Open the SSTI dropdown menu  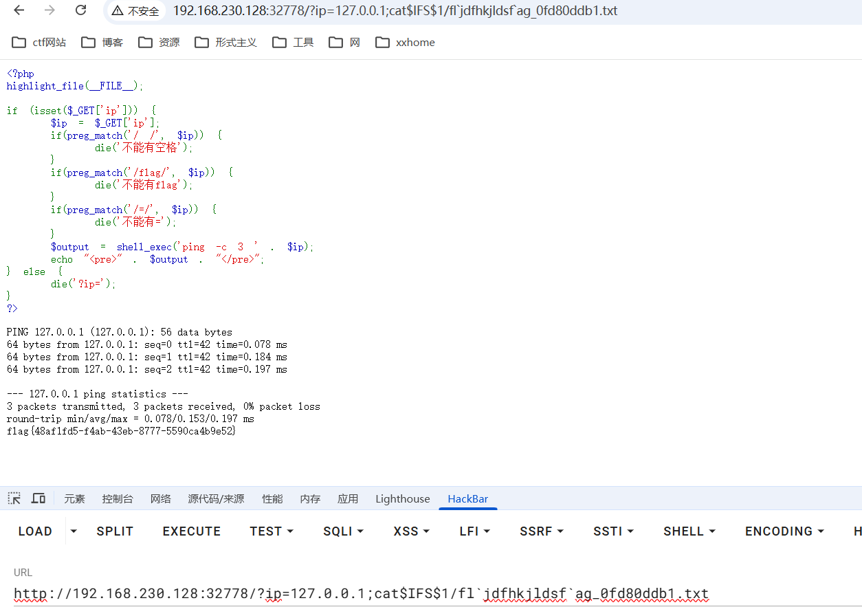613,531
